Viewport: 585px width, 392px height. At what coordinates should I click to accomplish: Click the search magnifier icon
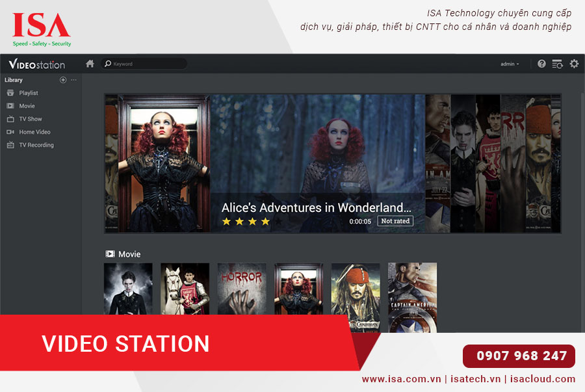click(108, 64)
